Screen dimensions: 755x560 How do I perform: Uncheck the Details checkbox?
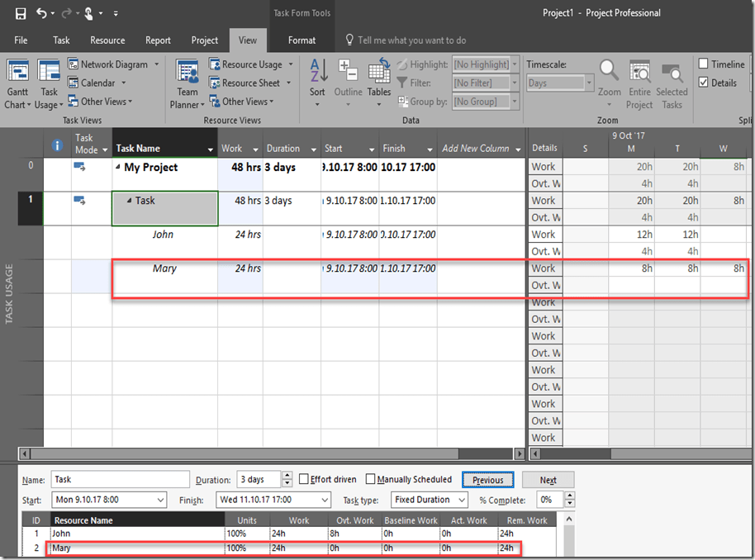(704, 83)
